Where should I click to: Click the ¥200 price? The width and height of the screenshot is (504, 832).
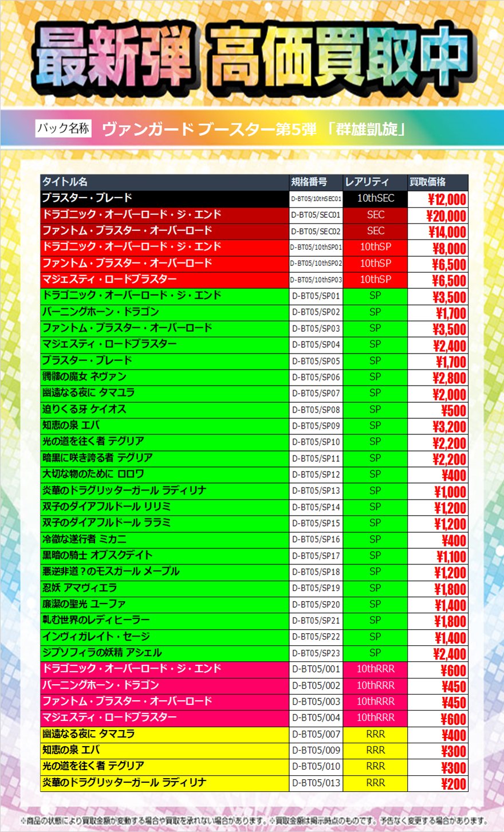click(x=454, y=784)
